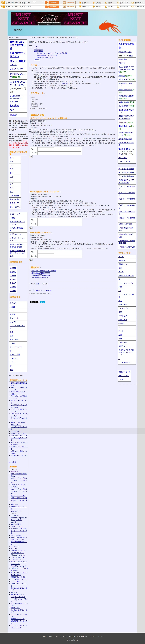Click the Hatena B! bookmark button
145x644 pixels.
[42, 302]
